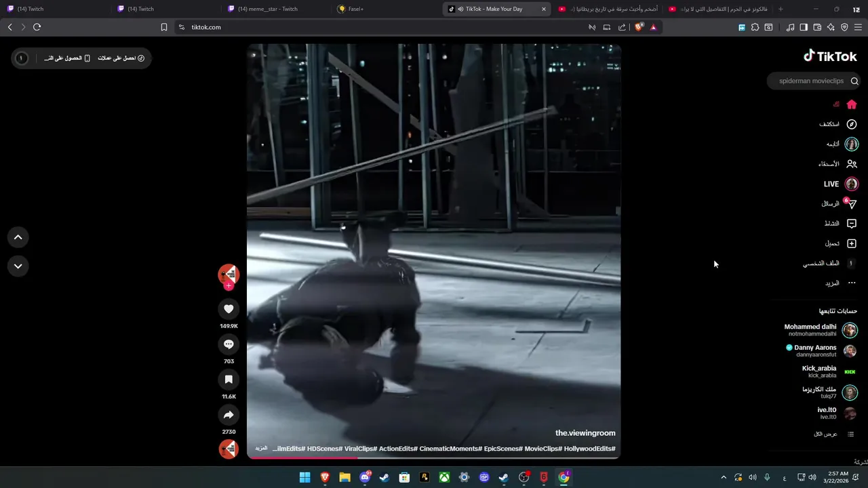Switch to the Fasel+ browser tab
Viewport: 868px width, 488px height.
[388, 9]
